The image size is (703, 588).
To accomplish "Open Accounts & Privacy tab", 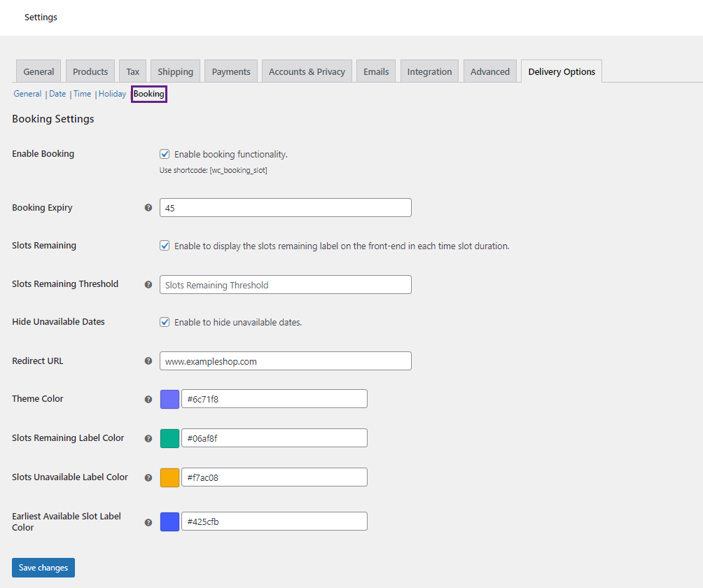I will pos(307,71).
